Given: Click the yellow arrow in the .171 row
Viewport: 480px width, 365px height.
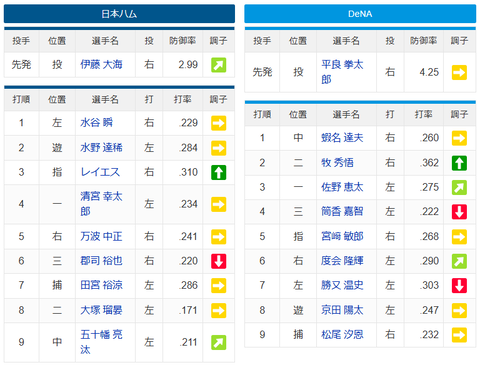Looking at the screenshot, I should pyautogui.click(x=219, y=310).
